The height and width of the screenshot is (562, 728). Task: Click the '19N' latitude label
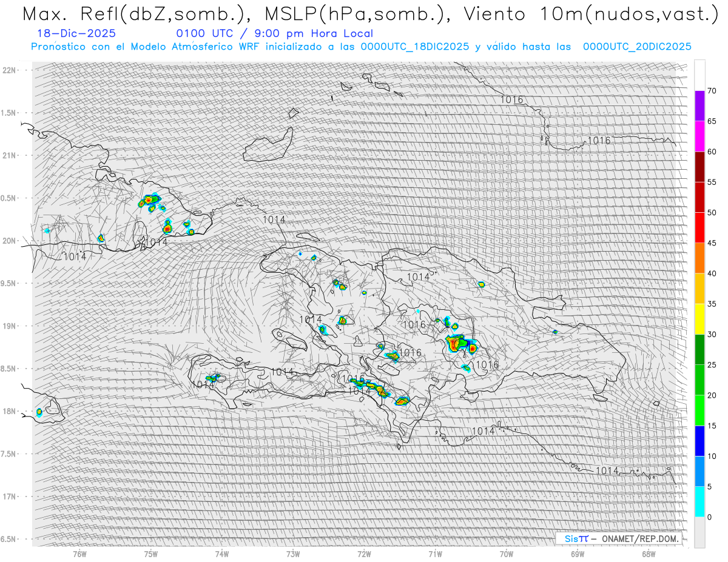(9, 326)
